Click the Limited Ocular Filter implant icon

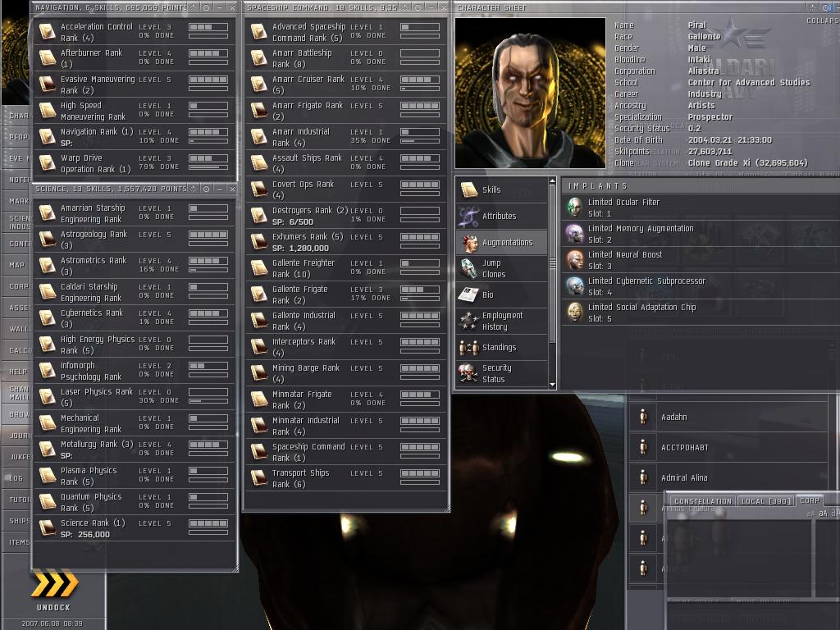click(x=575, y=208)
